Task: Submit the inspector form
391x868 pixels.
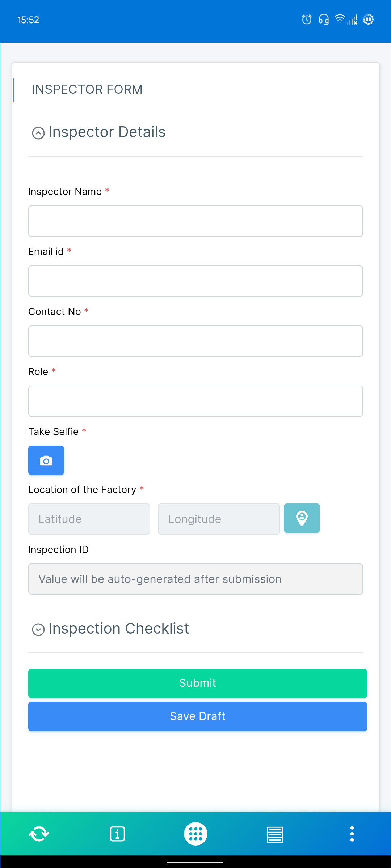Action: 197,683
